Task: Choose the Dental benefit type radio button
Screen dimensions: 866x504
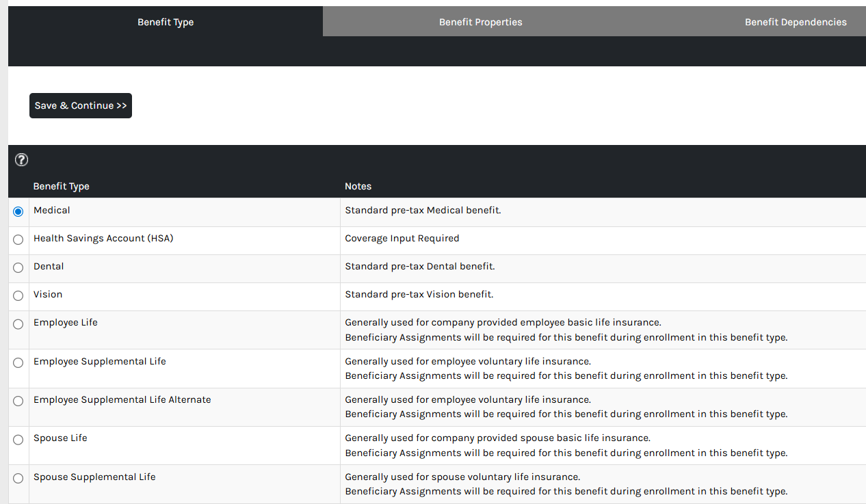Action: [18, 268]
